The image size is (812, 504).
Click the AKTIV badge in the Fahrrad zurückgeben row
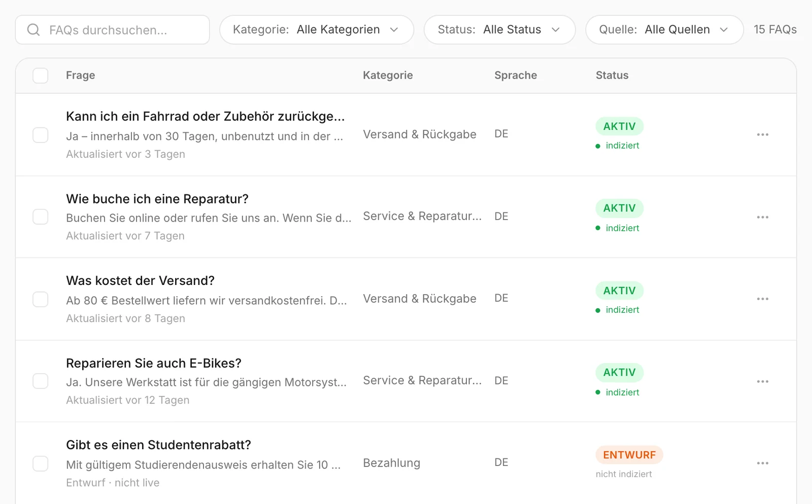click(x=619, y=126)
